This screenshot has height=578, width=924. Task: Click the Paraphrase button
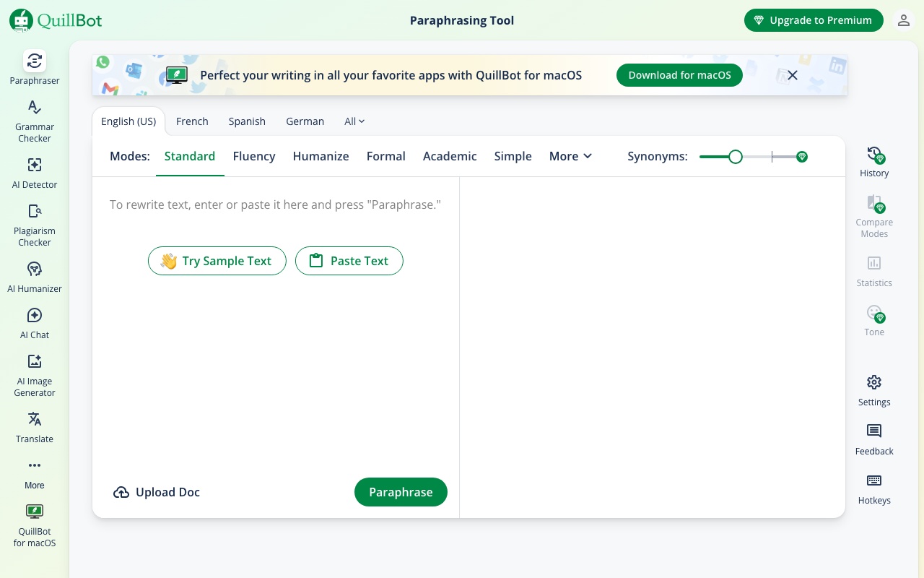(401, 492)
